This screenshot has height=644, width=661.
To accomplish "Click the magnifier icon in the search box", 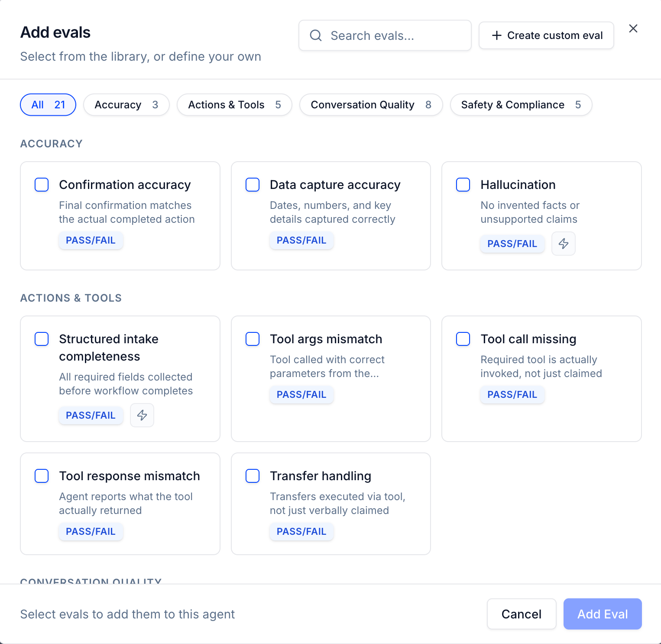I will [316, 36].
